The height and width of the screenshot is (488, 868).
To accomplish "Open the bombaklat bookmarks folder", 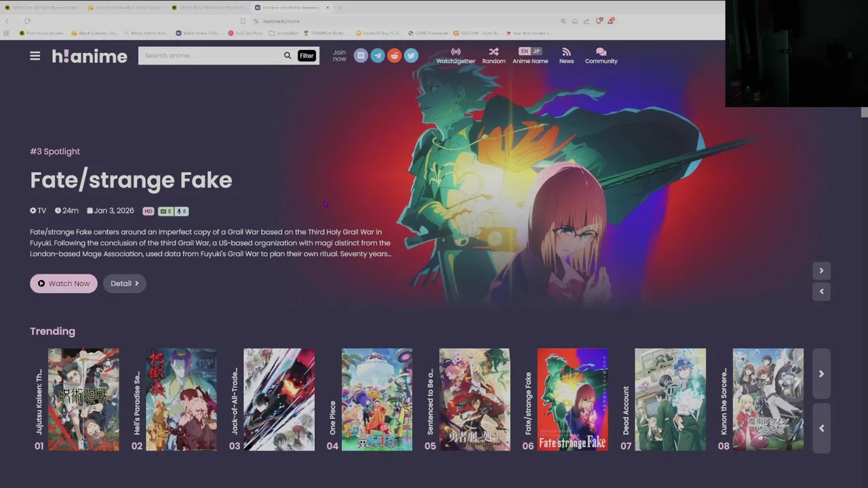I will [x=283, y=33].
